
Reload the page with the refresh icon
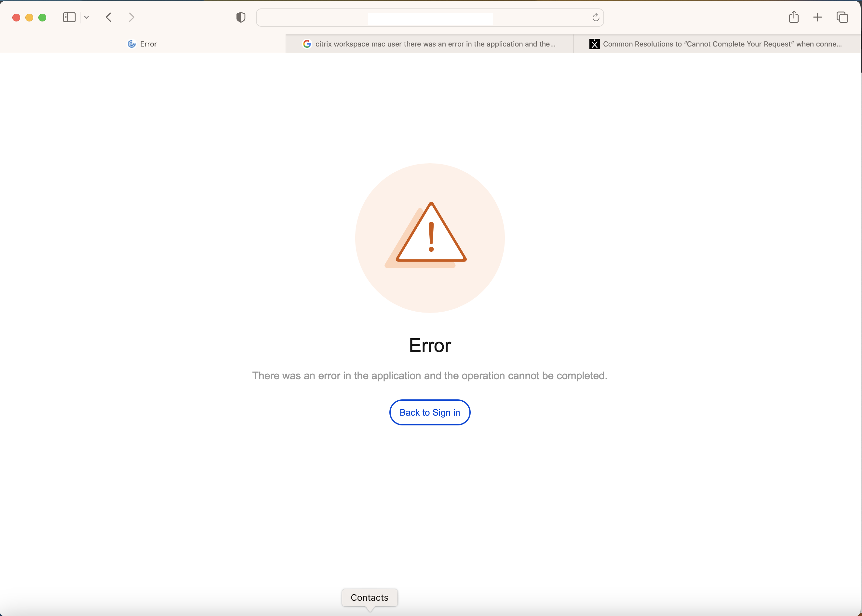click(596, 18)
